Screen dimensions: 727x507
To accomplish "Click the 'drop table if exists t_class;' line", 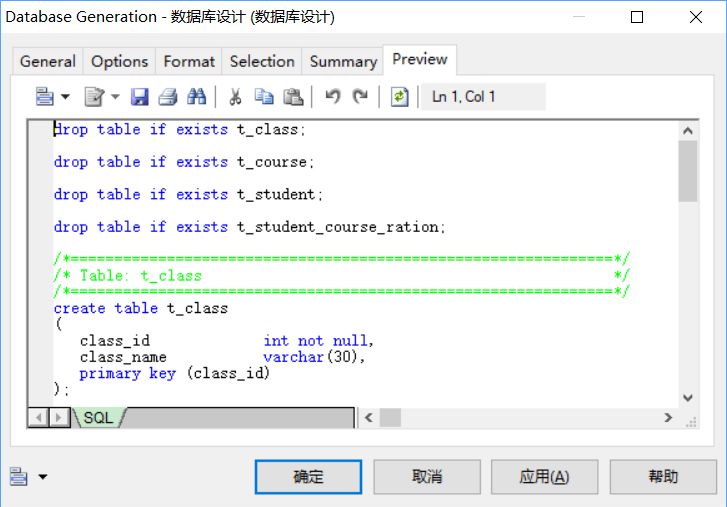I will click(179, 129).
